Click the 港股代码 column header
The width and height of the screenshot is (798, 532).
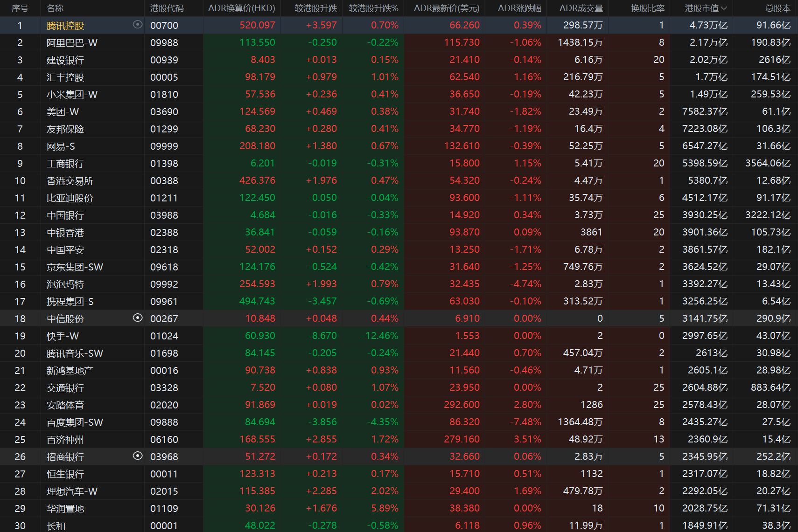coord(167,8)
